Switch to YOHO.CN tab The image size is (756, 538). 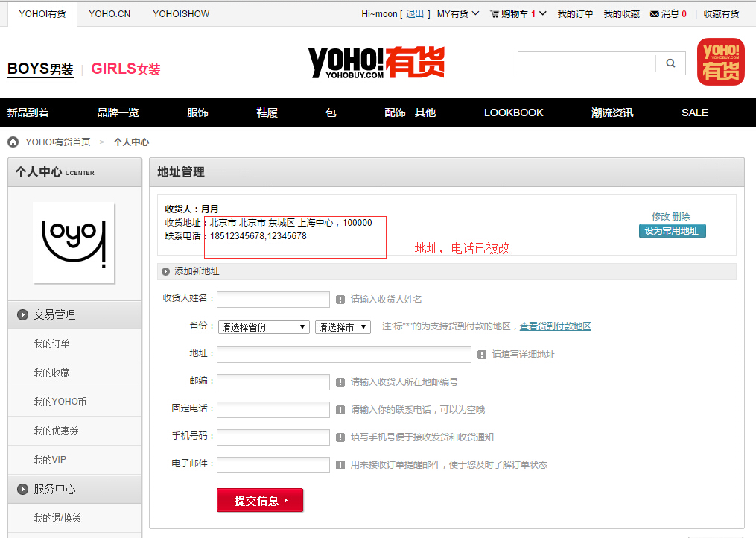pyautogui.click(x=109, y=14)
